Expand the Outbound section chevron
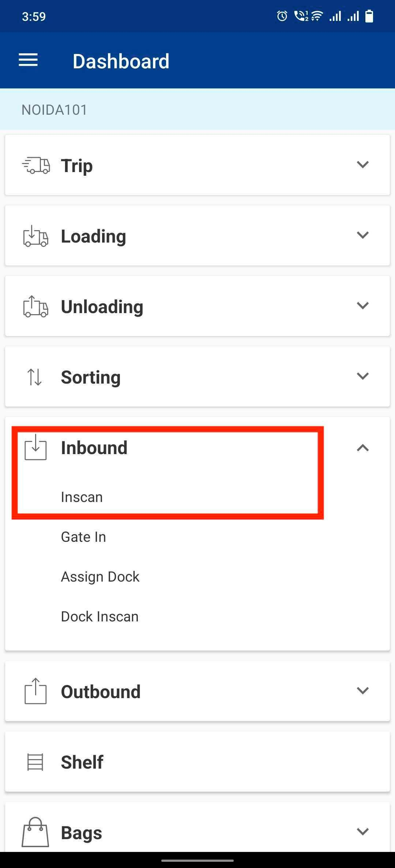Screen dimensions: 395x868 tap(362, 690)
